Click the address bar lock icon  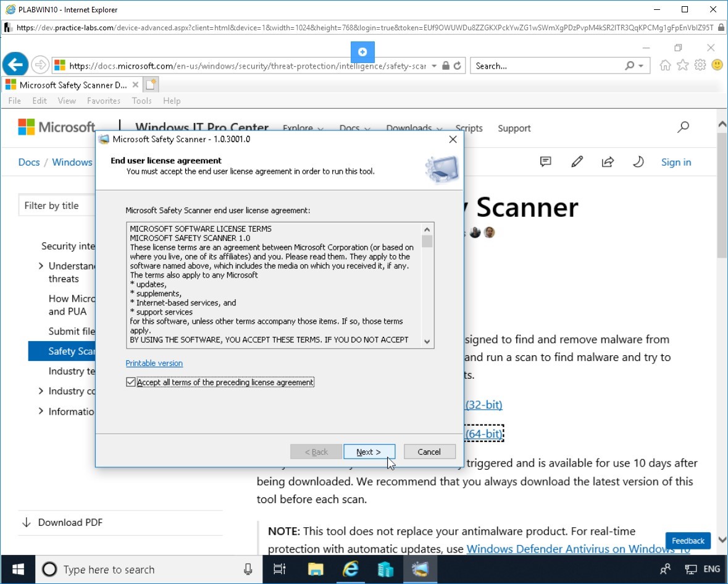pyautogui.click(x=446, y=66)
